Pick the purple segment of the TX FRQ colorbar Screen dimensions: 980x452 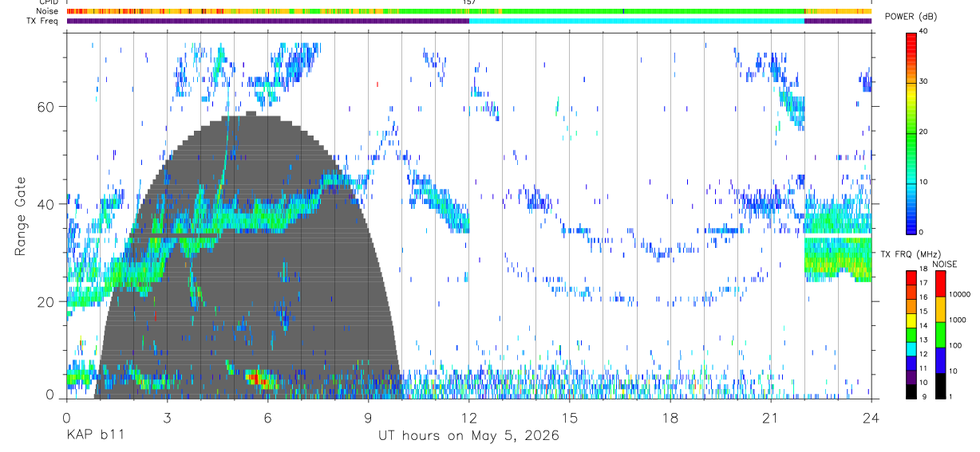click(911, 375)
